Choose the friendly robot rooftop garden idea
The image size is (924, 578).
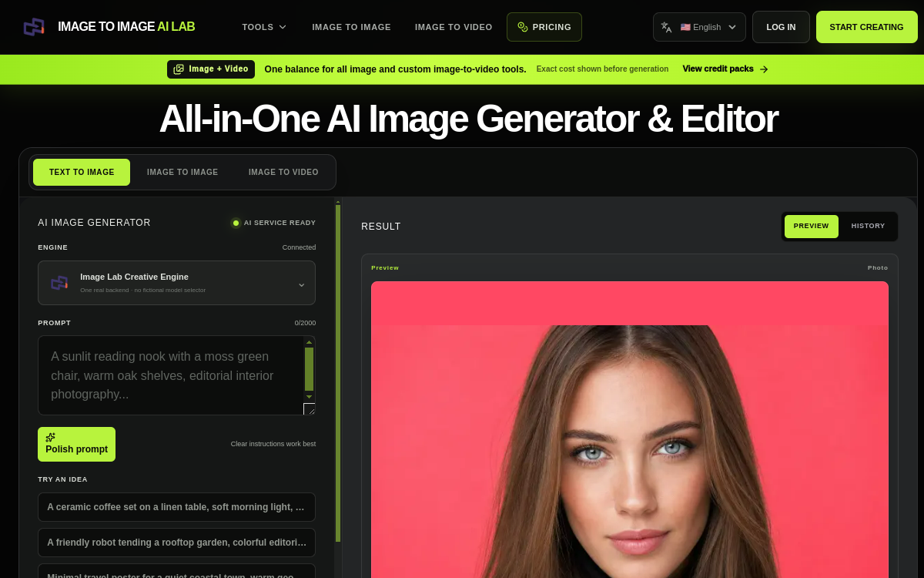tap(176, 543)
